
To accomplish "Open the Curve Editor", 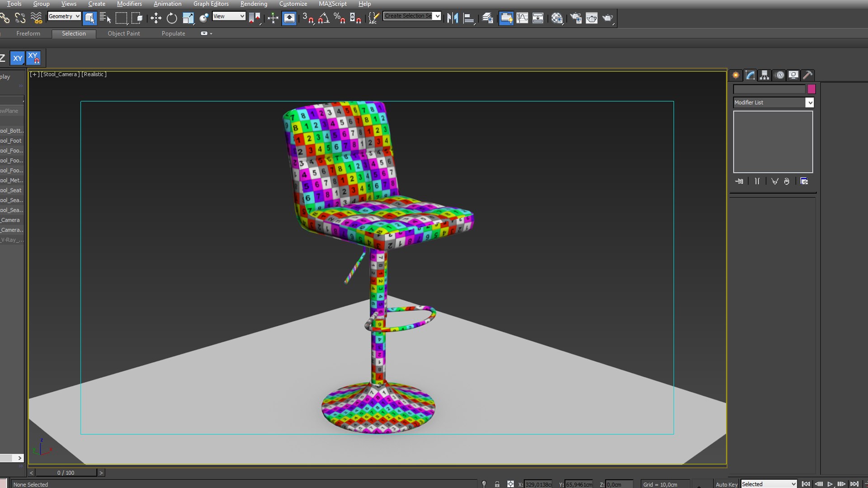I will [522, 18].
